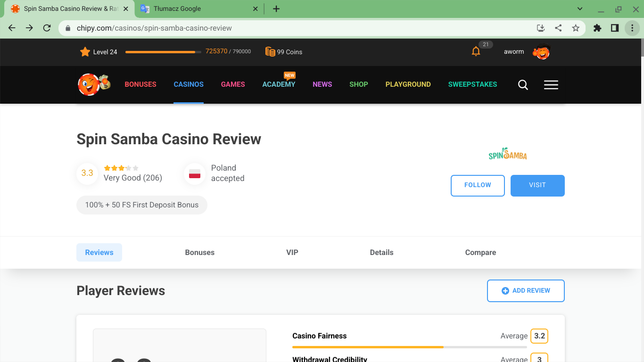Viewport: 644px width, 362px height.
Task: Click the level progress bar
Action: [x=163, y=52]
